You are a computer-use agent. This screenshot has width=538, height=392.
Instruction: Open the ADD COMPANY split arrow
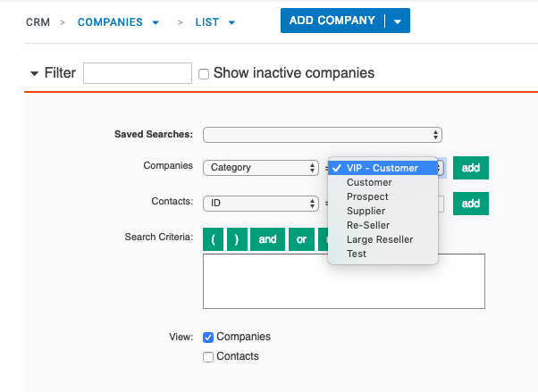(x=398, y=21)
